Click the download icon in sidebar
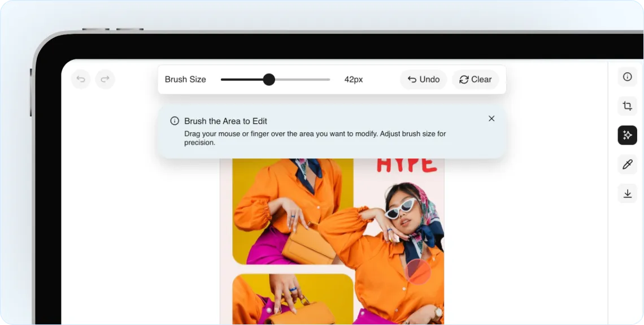The image size is (644, 325). pyautogui.click(x=627, y=193)
